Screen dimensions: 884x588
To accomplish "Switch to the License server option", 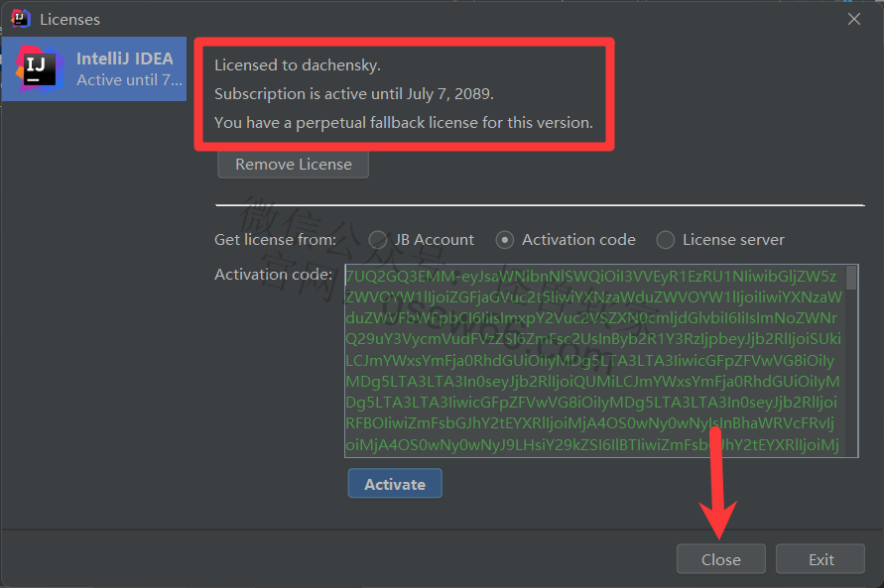I will [666, 240].
